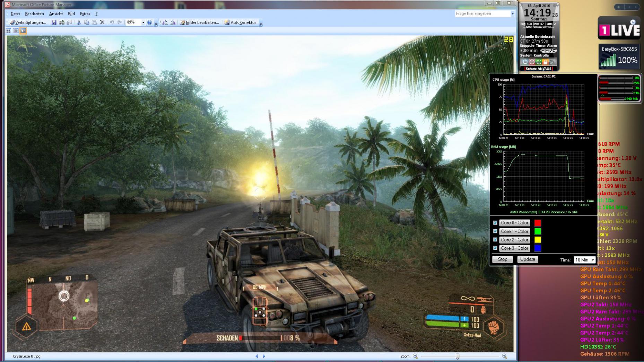Click the play button on the 1LIVE gadget

(x=633, y=22)
